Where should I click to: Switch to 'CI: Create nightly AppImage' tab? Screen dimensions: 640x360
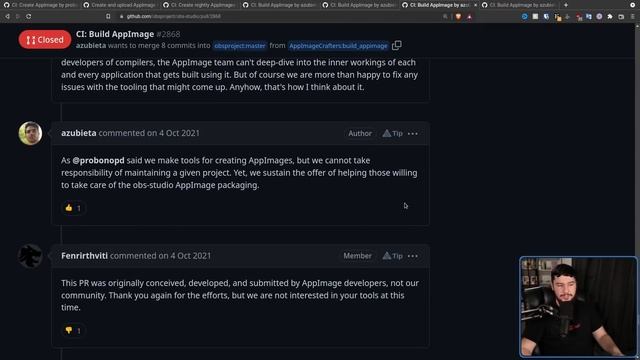[x=199, y=5]
